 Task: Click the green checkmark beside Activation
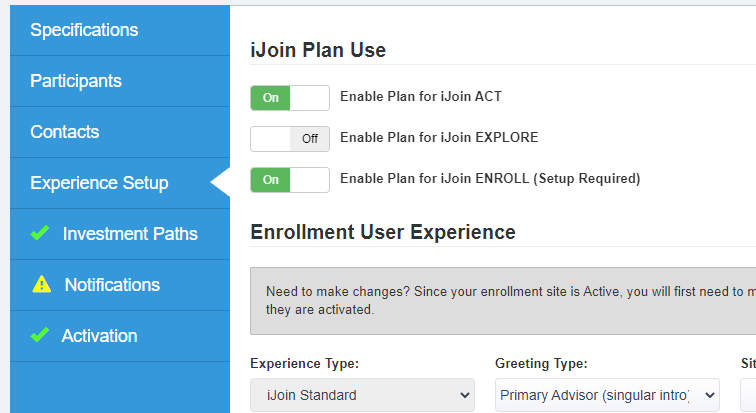tap(40, 335)
